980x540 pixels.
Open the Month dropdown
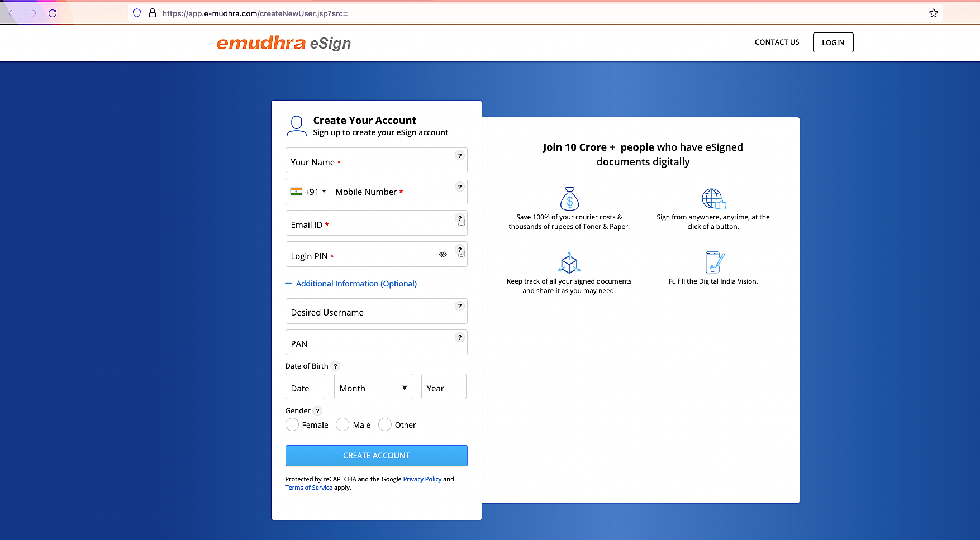point(373,386)
